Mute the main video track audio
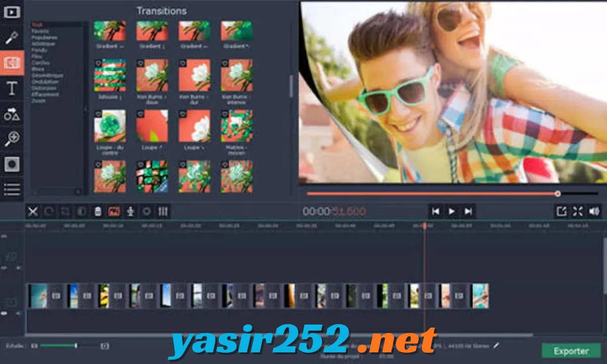 tap(19, 313)
